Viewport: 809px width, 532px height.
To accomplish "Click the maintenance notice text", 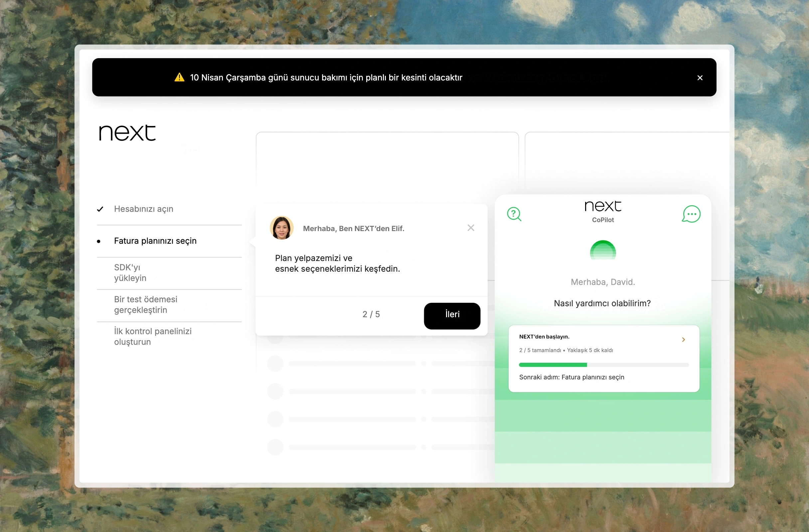I will tap(326, 78).
